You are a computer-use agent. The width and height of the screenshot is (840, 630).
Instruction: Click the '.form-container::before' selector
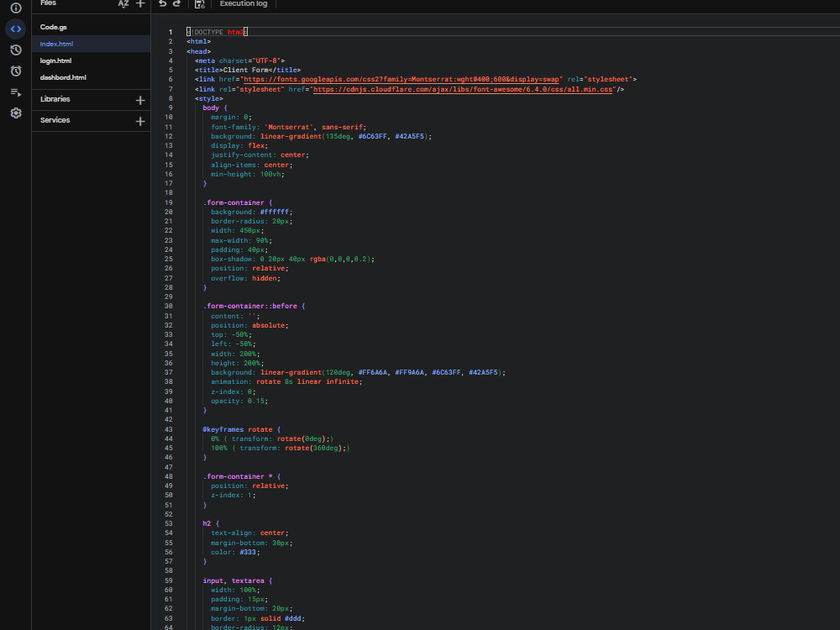pyautogui.click(x=249, y=306)
